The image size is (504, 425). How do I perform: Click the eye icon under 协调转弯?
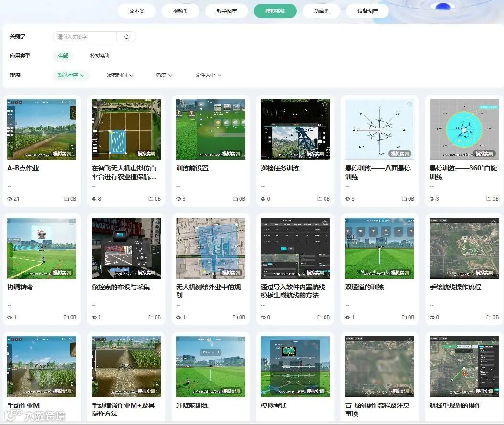[10, 317]
